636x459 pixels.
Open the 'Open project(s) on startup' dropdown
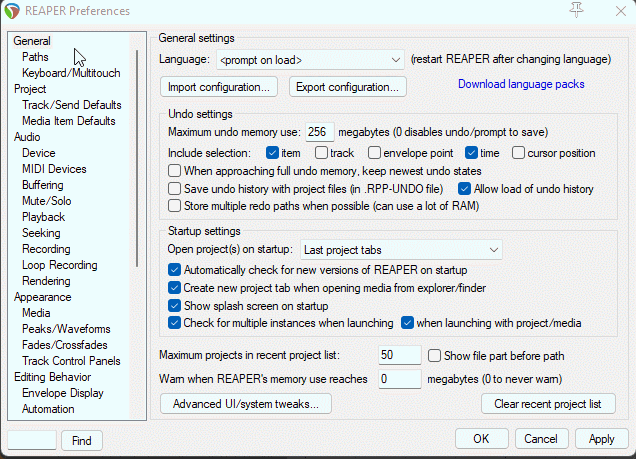tap(401, 250)
